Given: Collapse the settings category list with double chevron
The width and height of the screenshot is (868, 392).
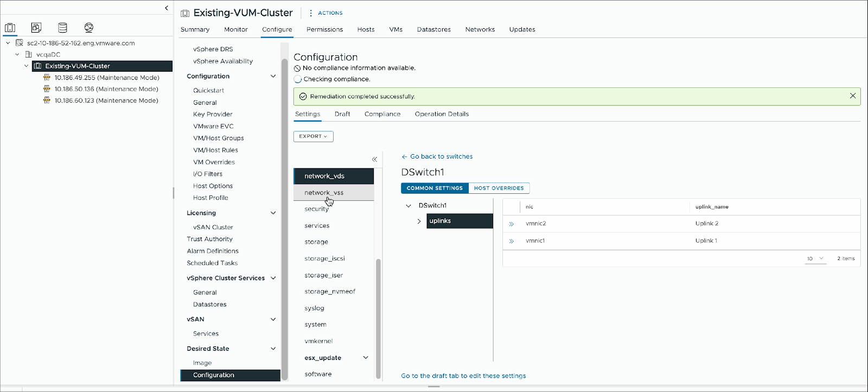Looking at the screenshot, I should pos(374,159).
